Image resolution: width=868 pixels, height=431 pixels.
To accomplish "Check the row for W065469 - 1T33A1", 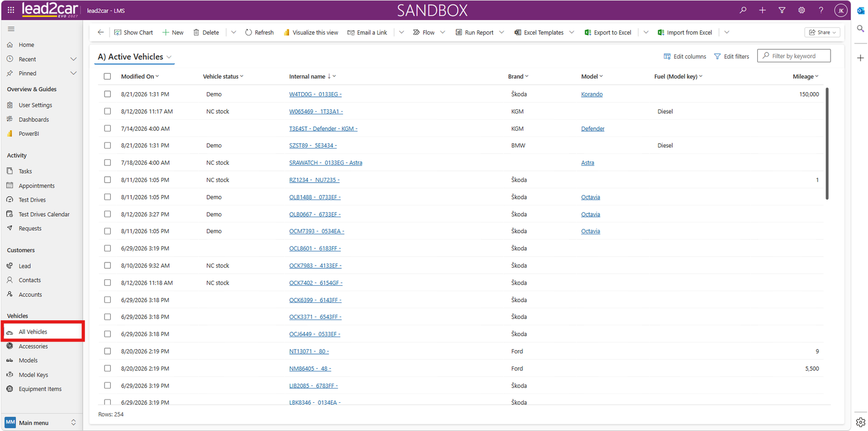I will click(x=107, y=112).
